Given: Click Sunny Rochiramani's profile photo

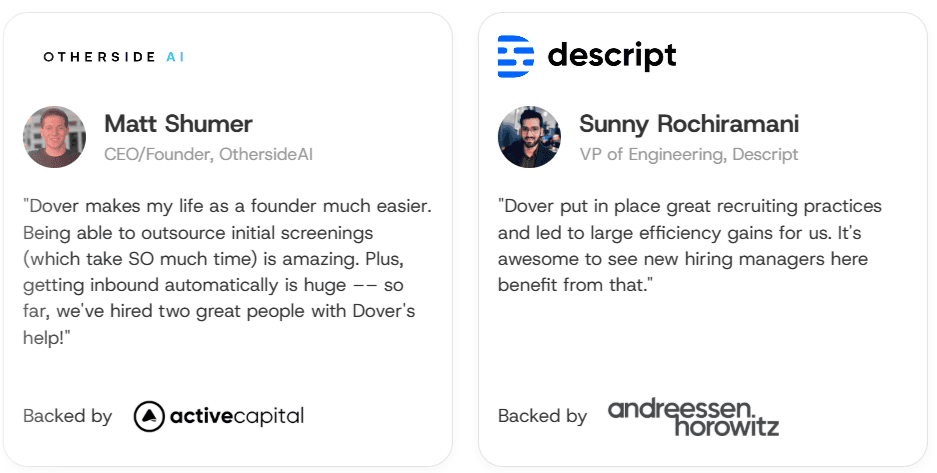Looking at the screenshot, I should (x=529, y=137).
